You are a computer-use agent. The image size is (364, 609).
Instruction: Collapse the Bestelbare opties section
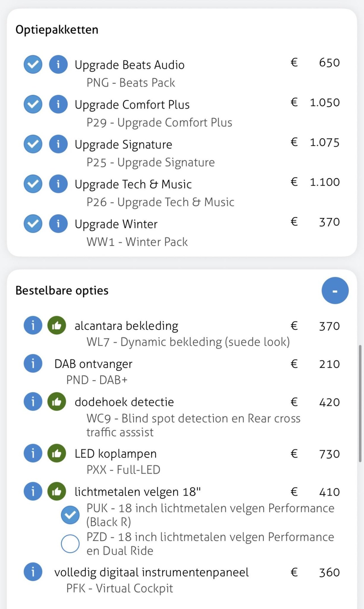335,291
